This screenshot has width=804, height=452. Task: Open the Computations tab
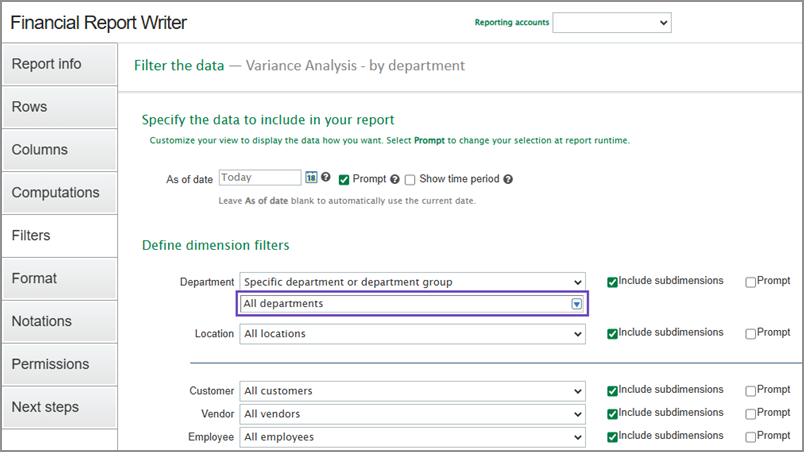[x=59, y=193]
